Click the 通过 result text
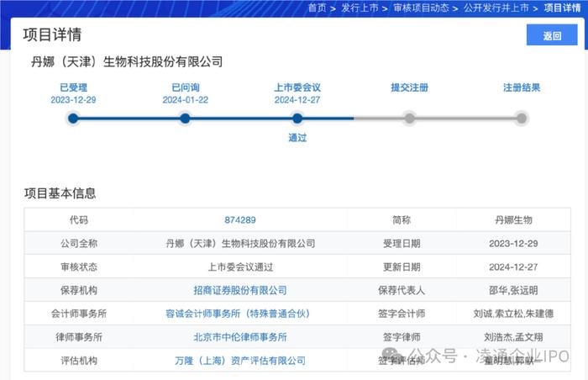Viewport: 588px width, 380px height. [297, 138]
